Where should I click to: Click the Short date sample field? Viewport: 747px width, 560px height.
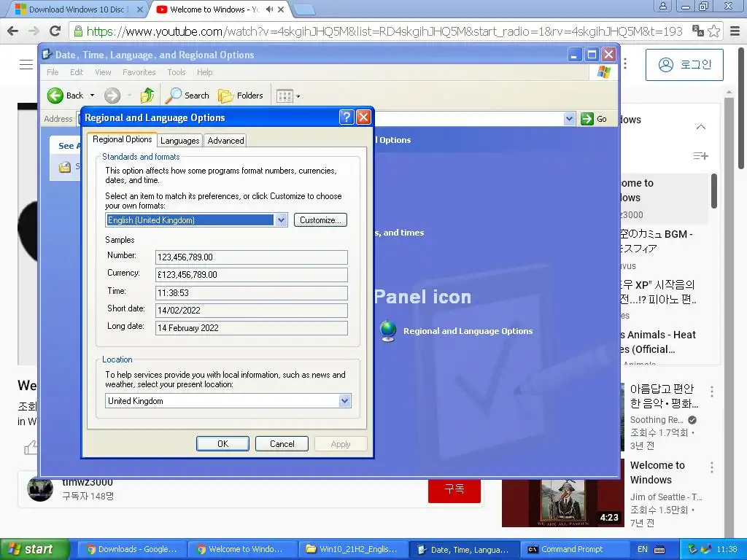pyautogui.click(x=251, y=311)
